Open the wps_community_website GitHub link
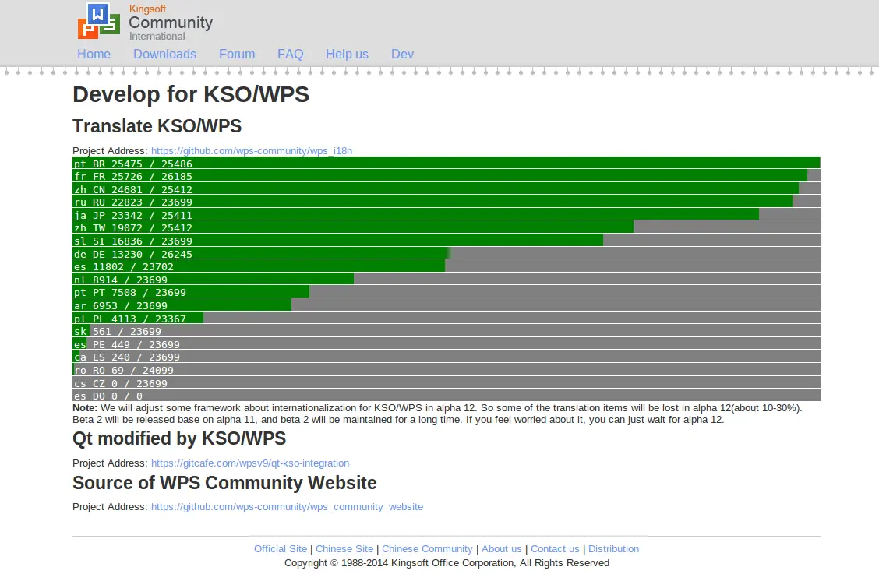 287,507
